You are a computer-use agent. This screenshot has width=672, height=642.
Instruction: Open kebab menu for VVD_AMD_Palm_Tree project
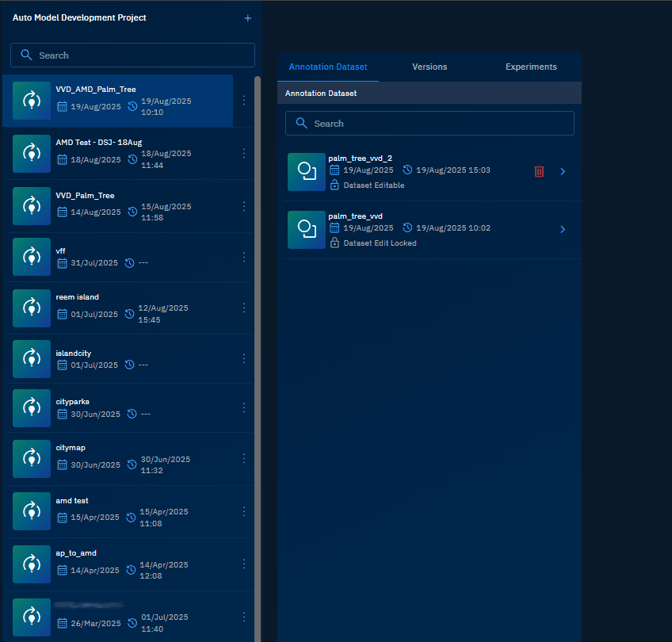(x=244, y=101)
